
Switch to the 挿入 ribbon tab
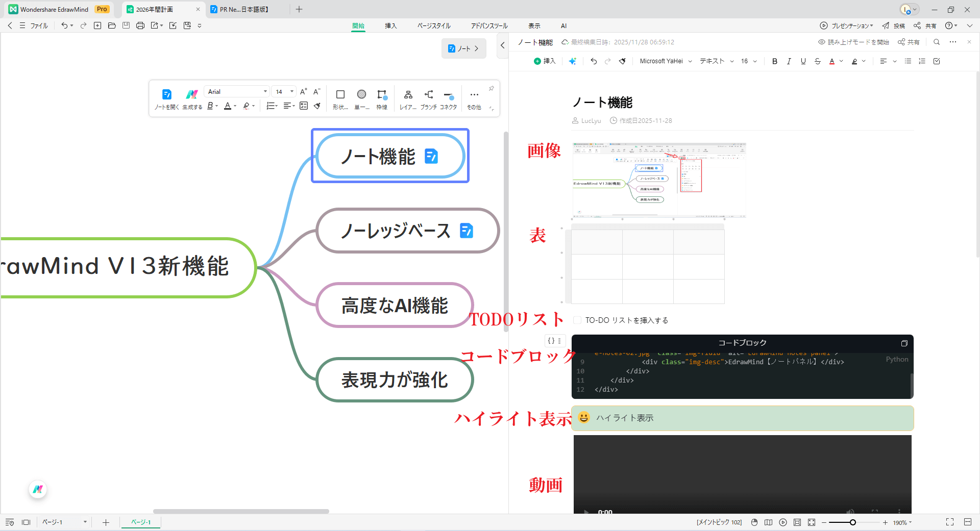pyautogui.click(x=390, y=26)
